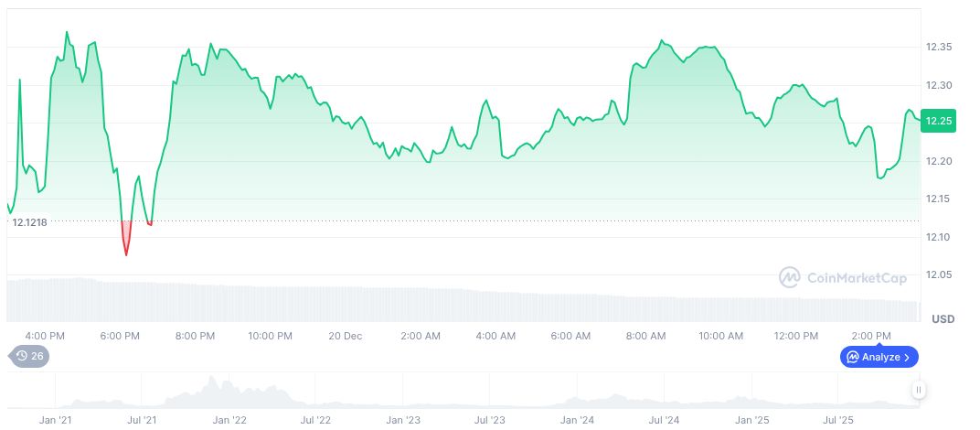Open the Analyze panel
This screenshot has width=980, height=430.
coord(879,357)
